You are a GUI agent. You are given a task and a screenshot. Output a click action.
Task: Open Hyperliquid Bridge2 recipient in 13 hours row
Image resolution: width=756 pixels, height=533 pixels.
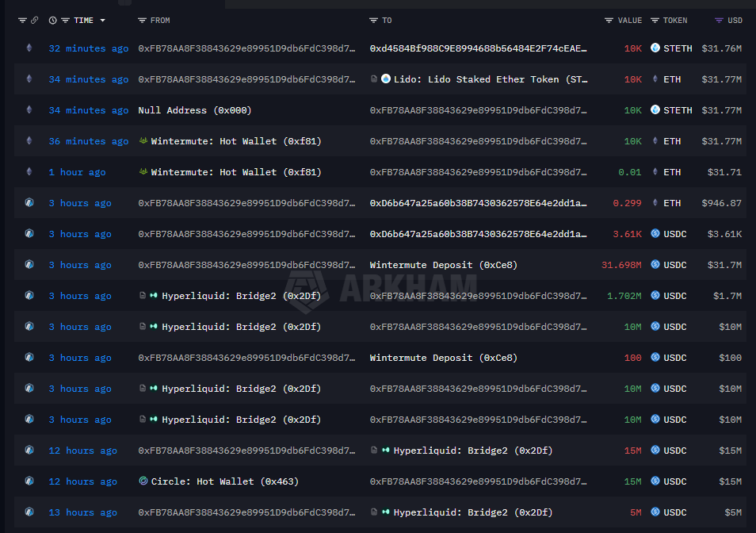[x=472, y=512]
